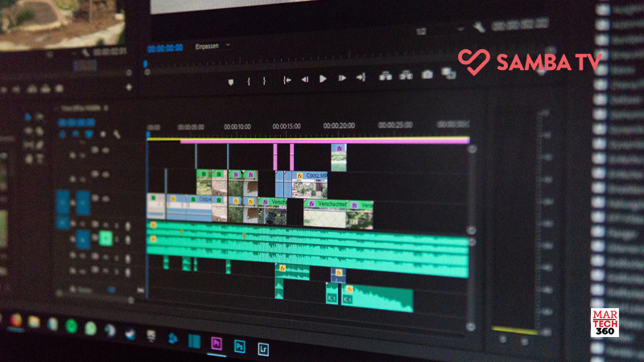Click the Lift button
644x362 pixels.
pyautogui.click(x=386, y=76)
